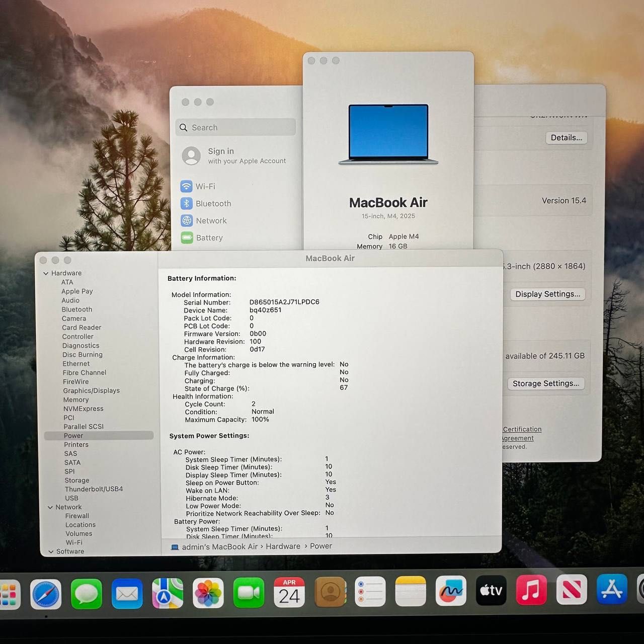Open Reminders from the Dock
Viewport: 644px width, 644px height.
pyautogui.click(x=370, y=592)
